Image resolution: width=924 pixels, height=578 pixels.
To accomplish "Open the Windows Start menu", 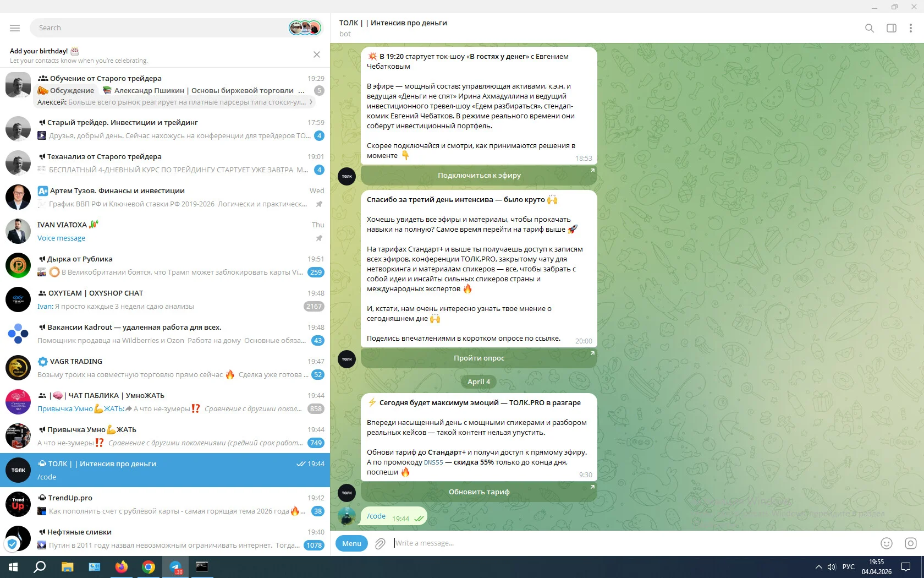I will pos(13,567).
